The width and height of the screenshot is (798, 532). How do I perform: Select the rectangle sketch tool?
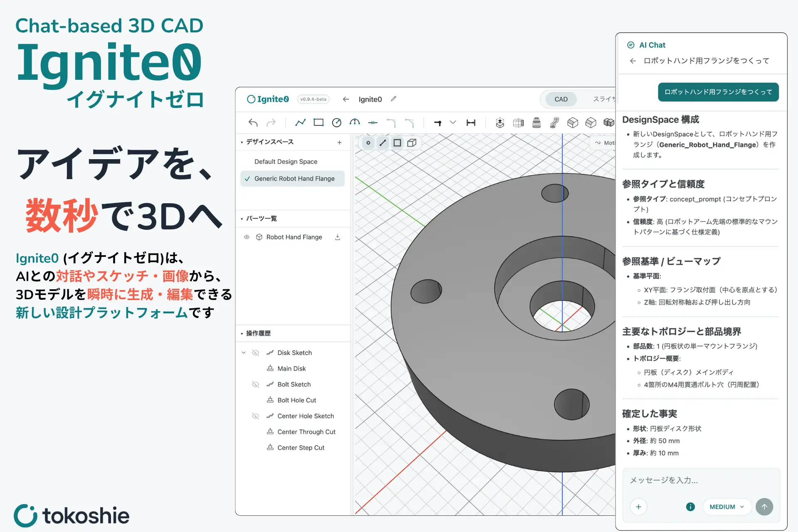point(319,123)
